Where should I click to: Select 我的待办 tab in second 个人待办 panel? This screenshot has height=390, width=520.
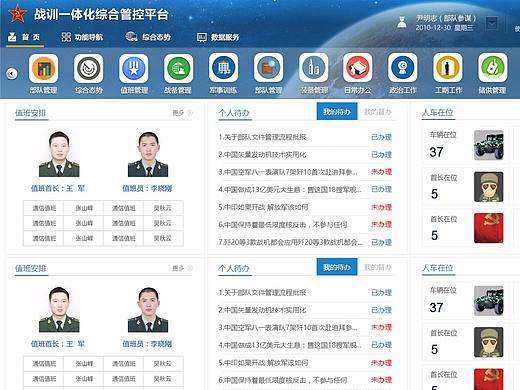(x=337, y=267)
